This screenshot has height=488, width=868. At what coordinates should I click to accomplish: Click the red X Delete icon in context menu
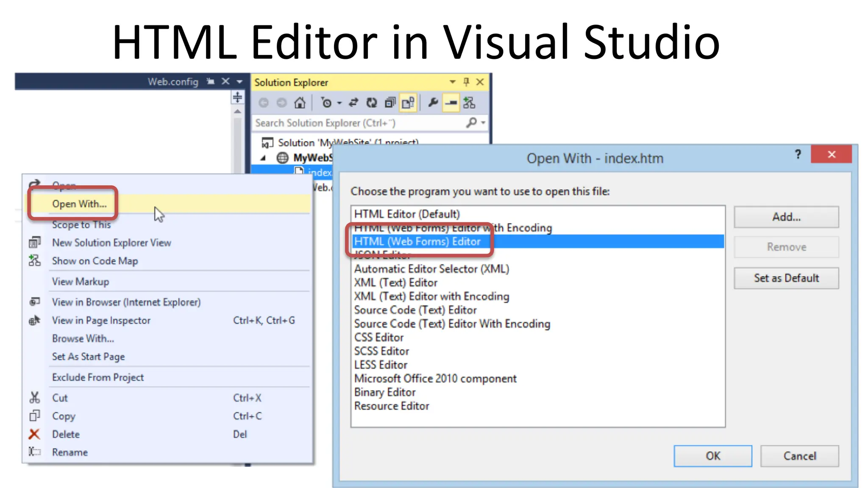tap(34, 434)
